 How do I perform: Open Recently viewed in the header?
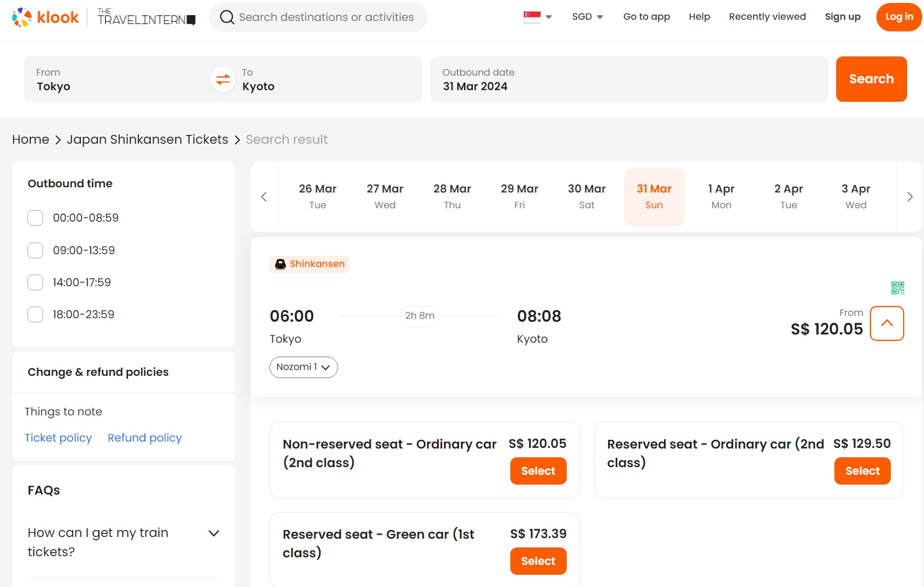[x=767, y=17]
